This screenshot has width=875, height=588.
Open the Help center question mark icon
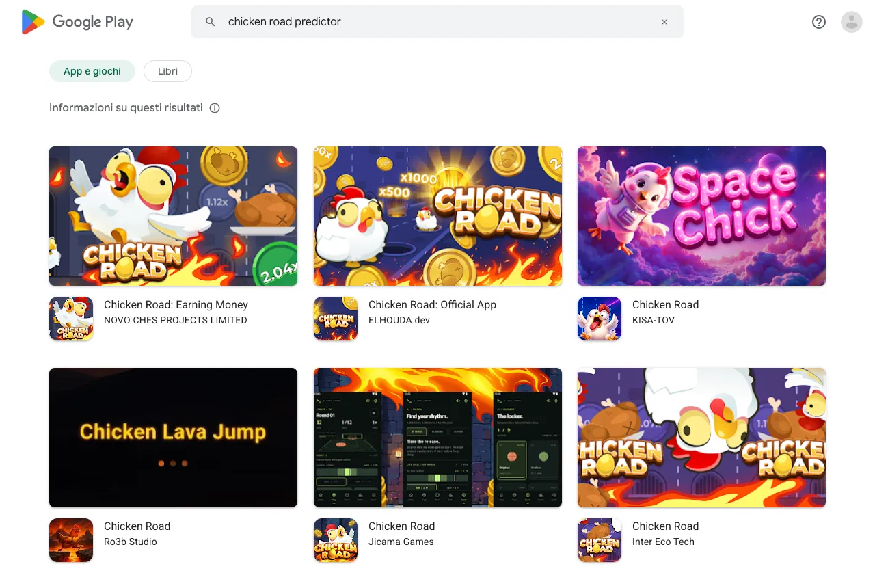point(819,22)
